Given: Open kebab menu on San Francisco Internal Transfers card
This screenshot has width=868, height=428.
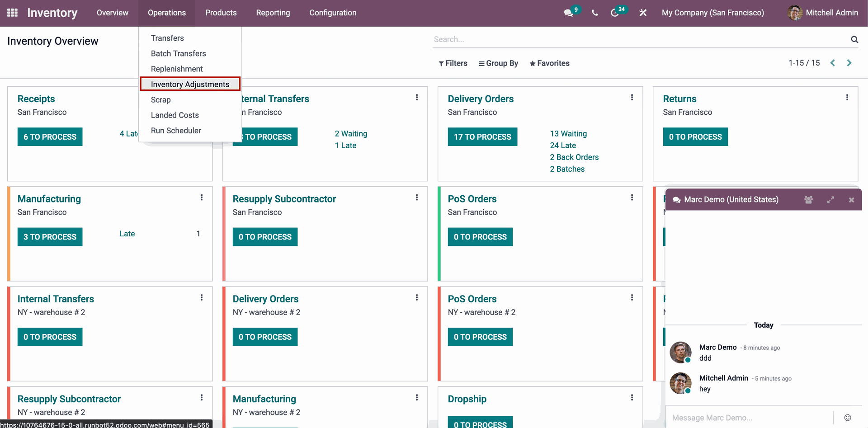Looking at the screenshot, I should point(417,97).
